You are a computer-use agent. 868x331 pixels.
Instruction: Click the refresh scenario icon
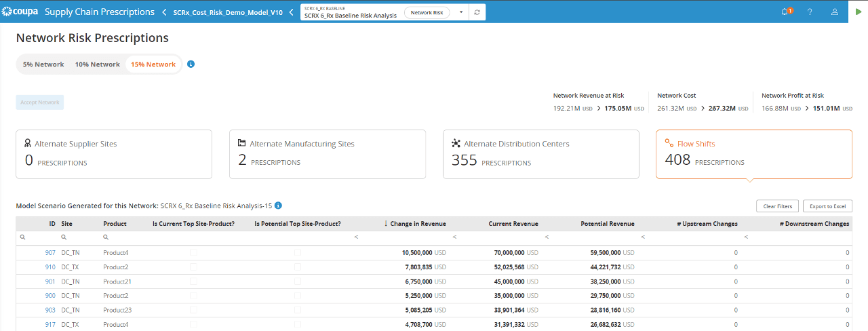point(477,13)
